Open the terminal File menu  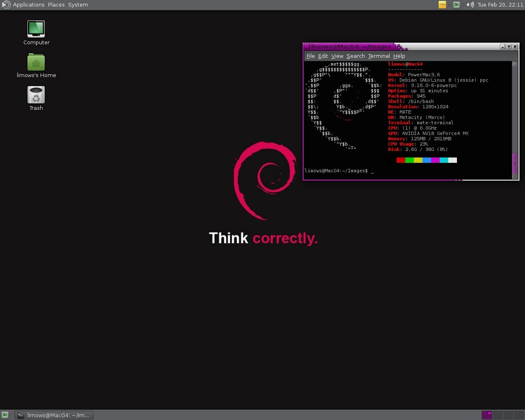[x=310, y=56]
